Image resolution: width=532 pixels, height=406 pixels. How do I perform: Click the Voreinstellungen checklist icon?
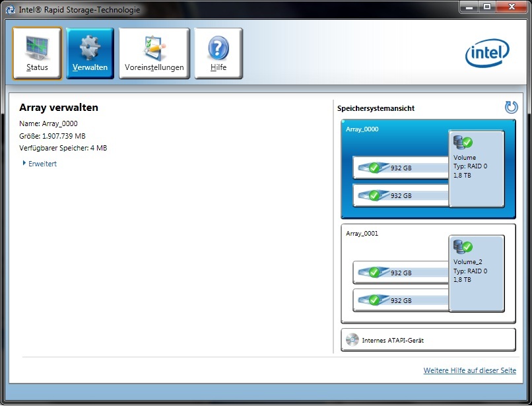click(x=154, y=48)
